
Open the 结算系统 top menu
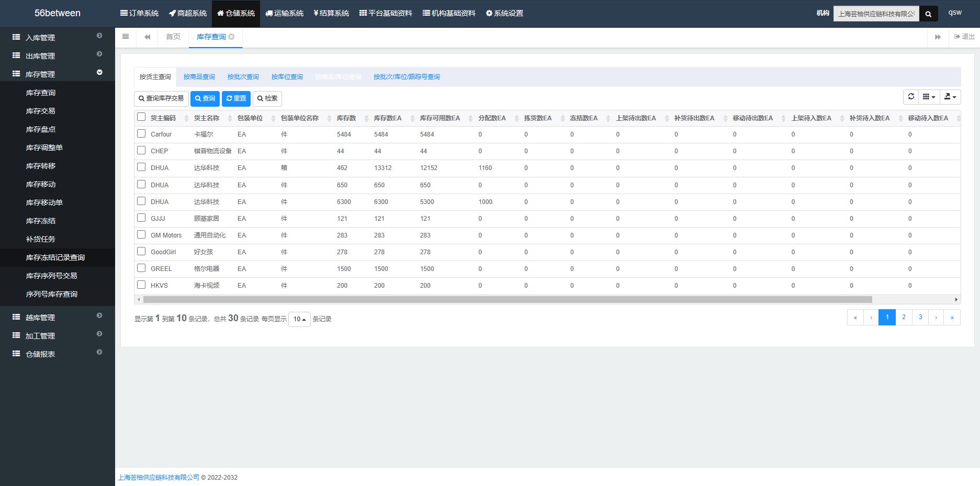pos(331,13)
